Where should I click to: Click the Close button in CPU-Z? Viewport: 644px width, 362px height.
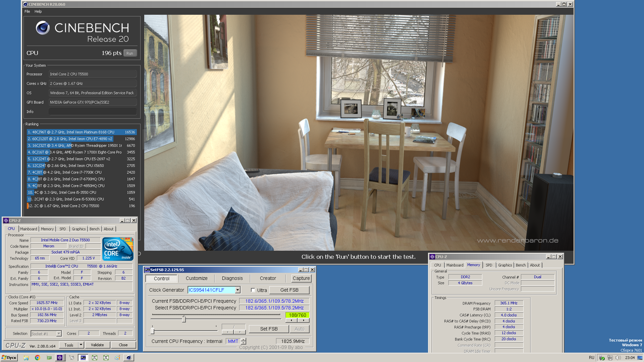[123, 345]
